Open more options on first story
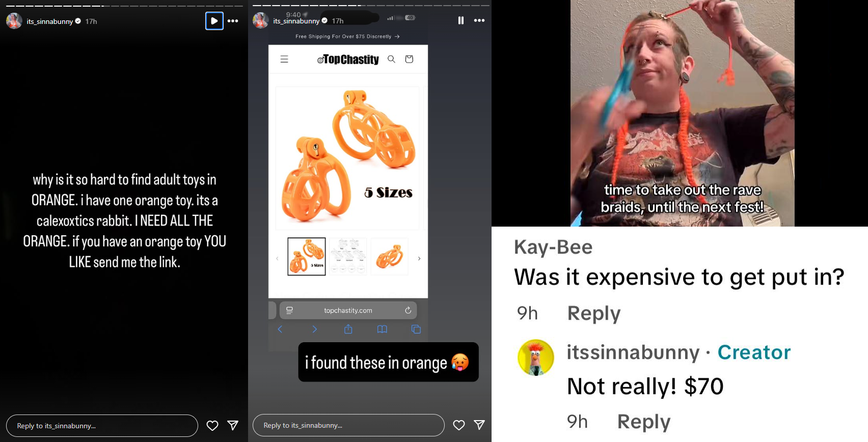The height and width of the screenshot is (442, 868). click(233, 21)
